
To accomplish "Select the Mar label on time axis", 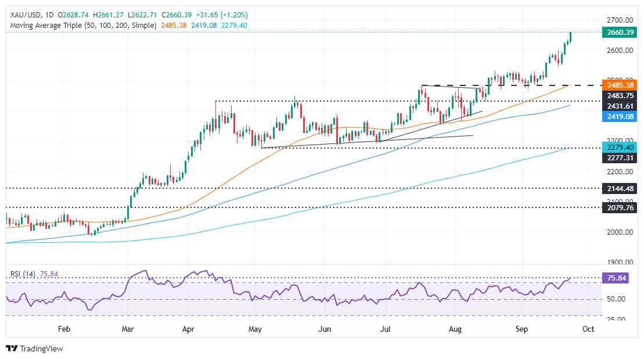I will tap(128, 329).
